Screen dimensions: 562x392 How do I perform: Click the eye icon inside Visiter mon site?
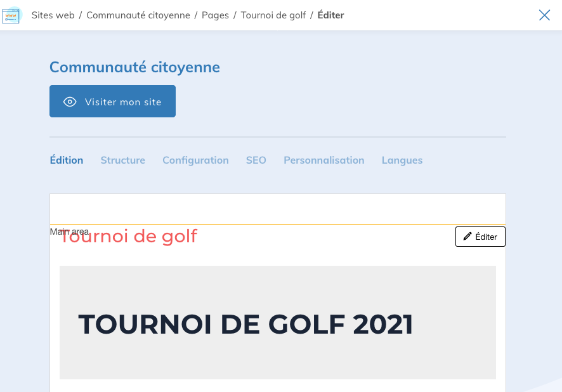click(70, 101)
